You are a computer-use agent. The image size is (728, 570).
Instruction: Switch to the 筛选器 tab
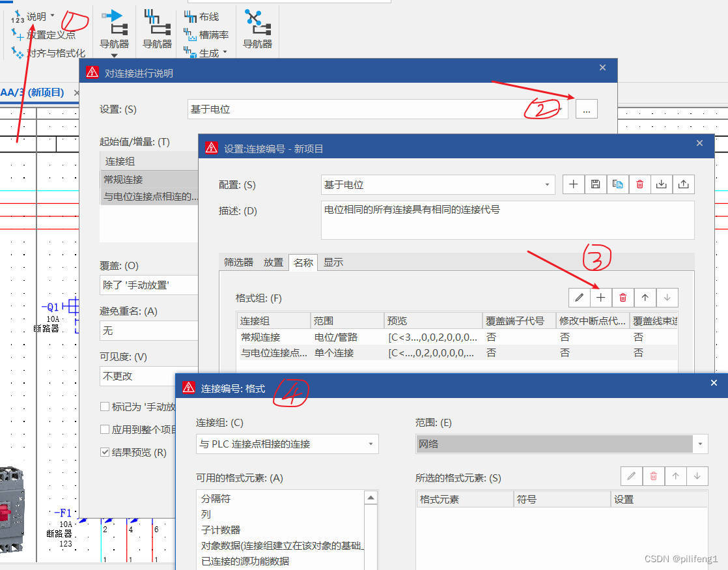pos(238,263)
